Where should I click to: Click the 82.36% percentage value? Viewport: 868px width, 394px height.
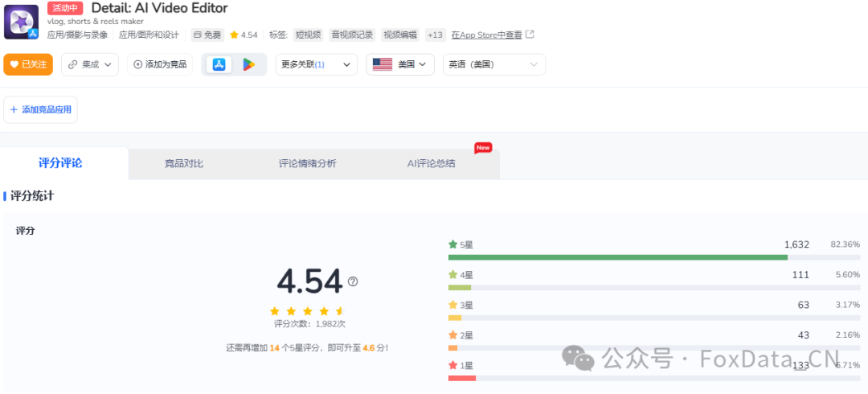pyautogui.click(x=845, y=244)
